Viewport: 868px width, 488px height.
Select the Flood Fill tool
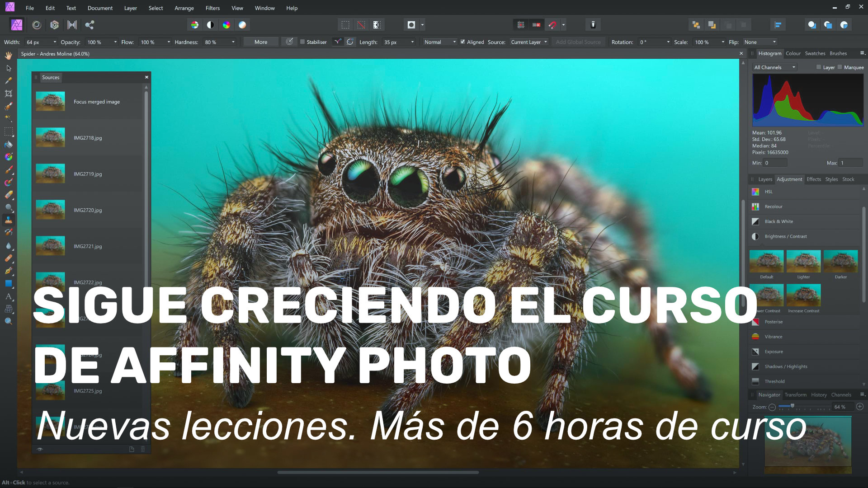point(9,145)
